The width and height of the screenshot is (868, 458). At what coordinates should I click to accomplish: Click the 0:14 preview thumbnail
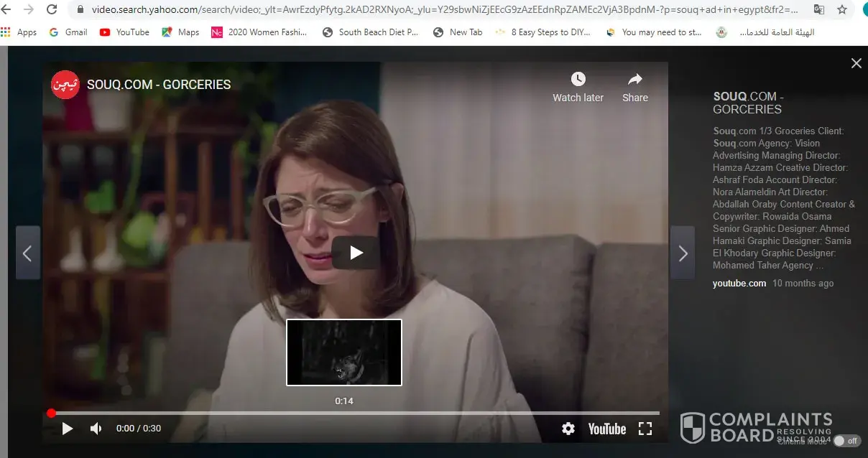(x=344, y=352)
